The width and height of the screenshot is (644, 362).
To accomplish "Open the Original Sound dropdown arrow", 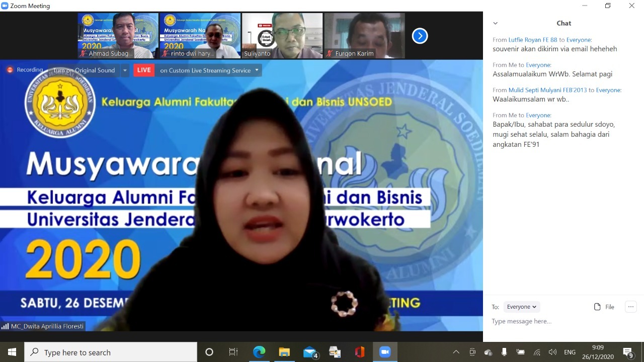I will pos(125,70).
